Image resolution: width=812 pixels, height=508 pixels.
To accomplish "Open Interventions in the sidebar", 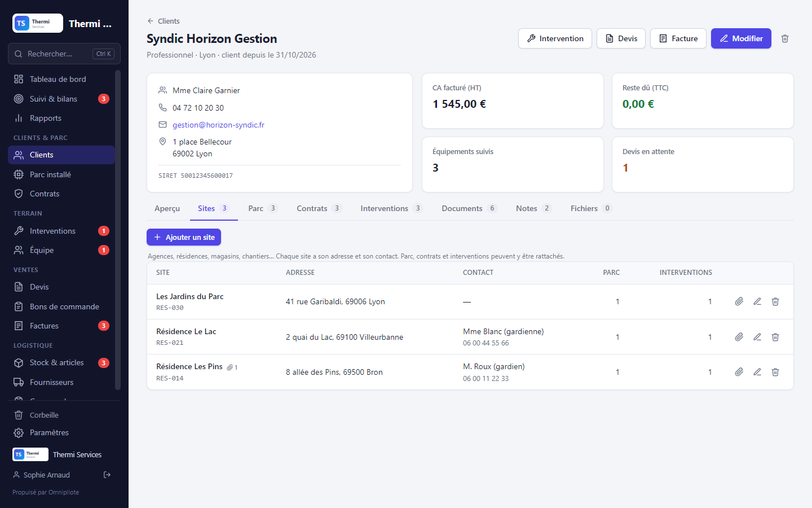I will [x=61, y=231].
